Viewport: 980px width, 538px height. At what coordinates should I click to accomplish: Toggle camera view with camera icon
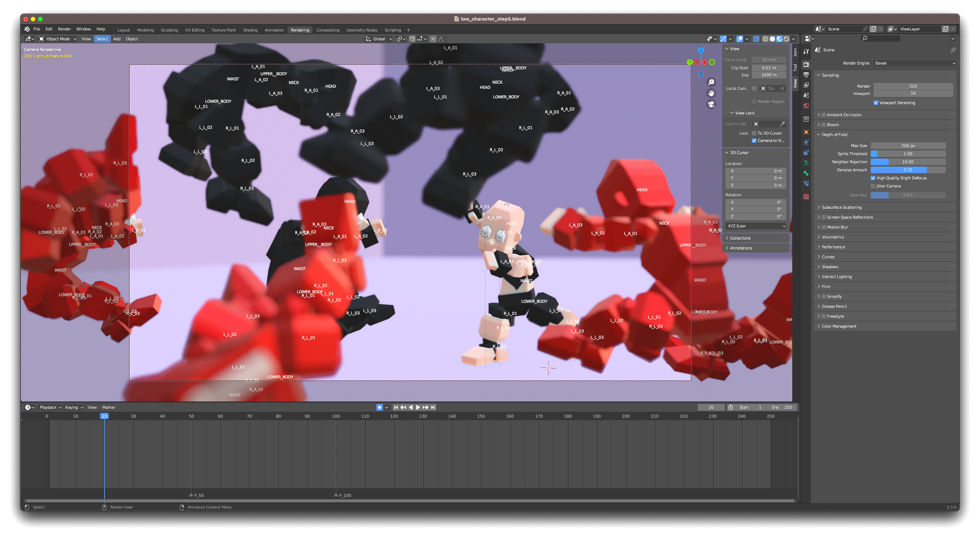tap(711, 104)
